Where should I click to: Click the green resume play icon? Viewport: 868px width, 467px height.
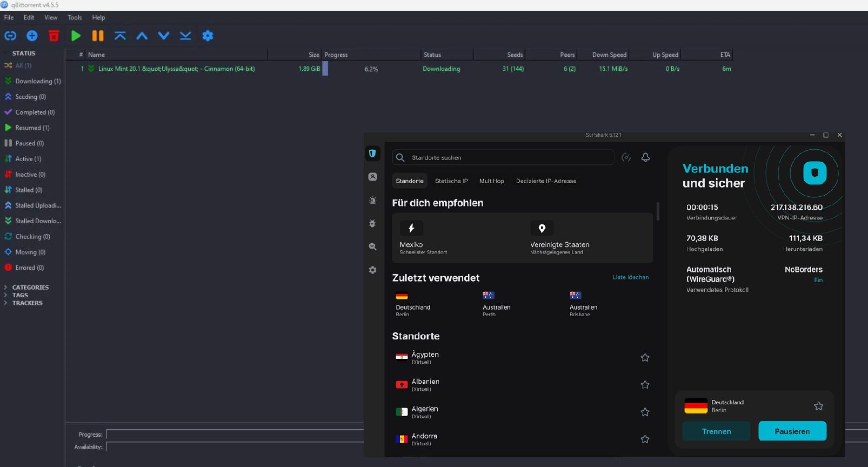(76, 36)
